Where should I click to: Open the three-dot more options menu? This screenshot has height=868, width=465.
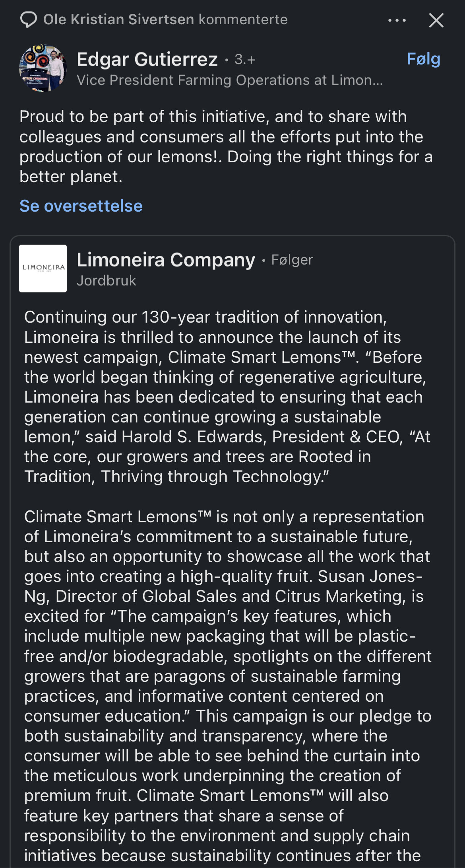coord(397,20)
